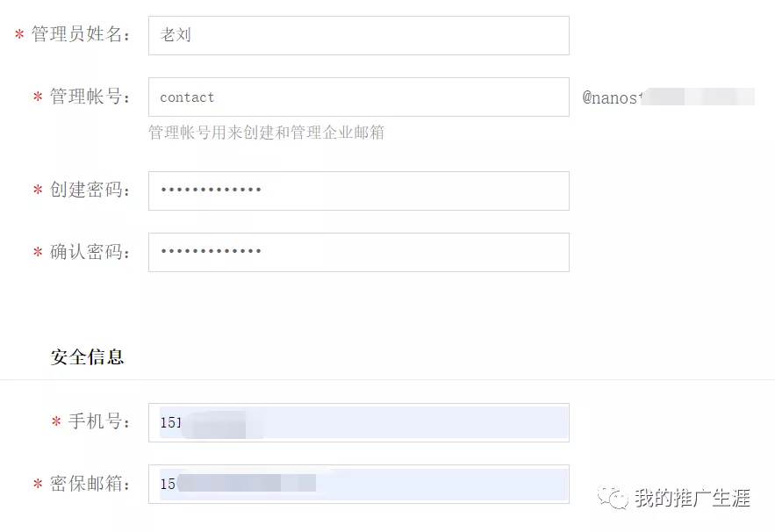This screenshot has width=775, height=532.
Task: Click the 确认密码 label text
Action: [x=90, y=252]
